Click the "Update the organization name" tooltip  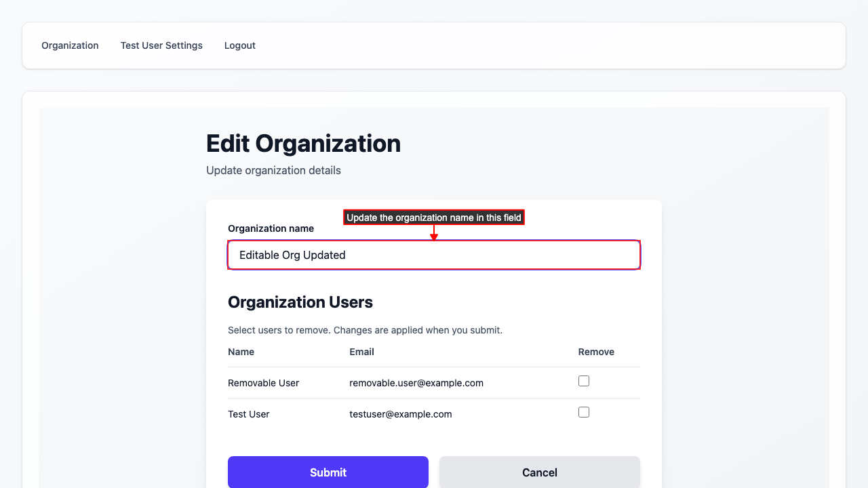coord(434,218)
